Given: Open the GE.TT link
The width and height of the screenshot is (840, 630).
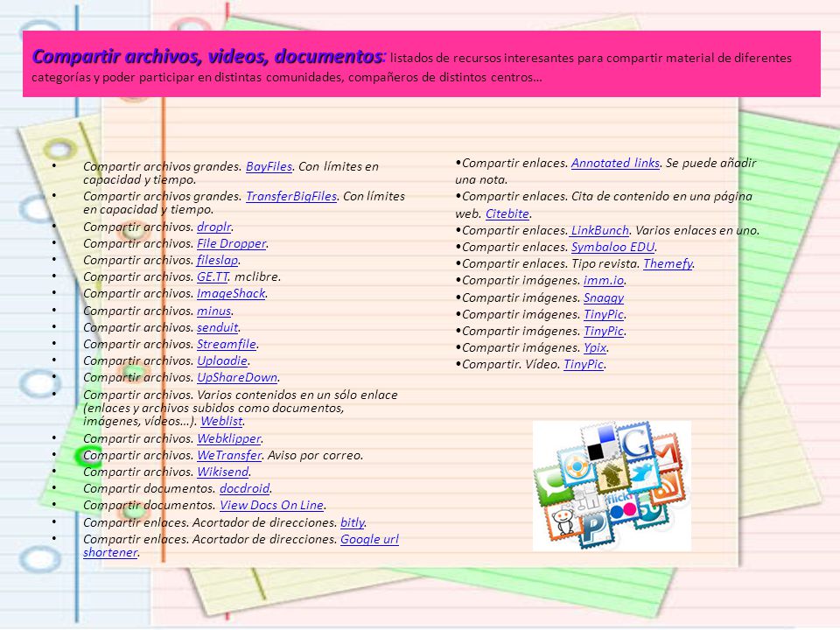Looking at the screenshot, I should tap(213, 277).
